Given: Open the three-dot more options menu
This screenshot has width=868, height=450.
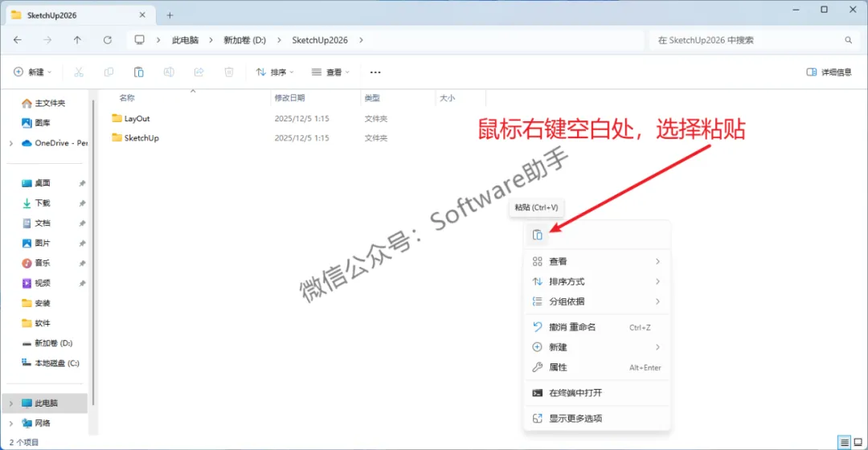Looking at the screenshot, I should 375,72.
